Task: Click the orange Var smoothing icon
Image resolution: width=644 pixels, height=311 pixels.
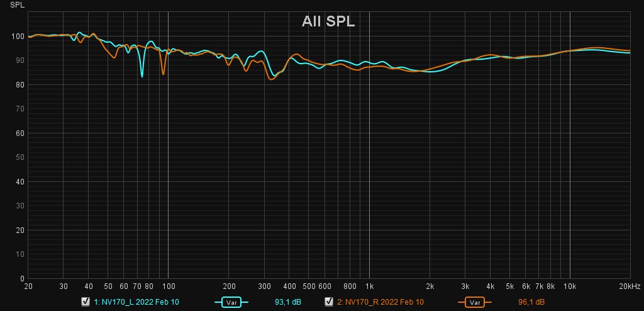Action: click(474, 302)
